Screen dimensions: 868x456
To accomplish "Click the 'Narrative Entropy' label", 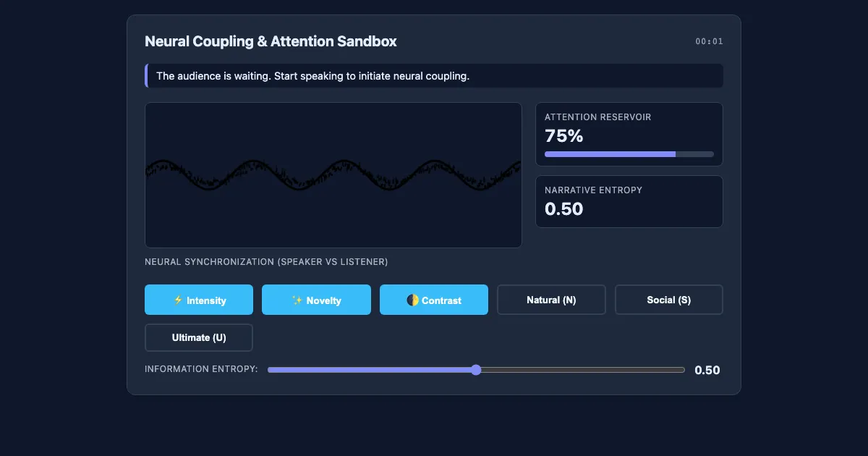I will (593, 190).
